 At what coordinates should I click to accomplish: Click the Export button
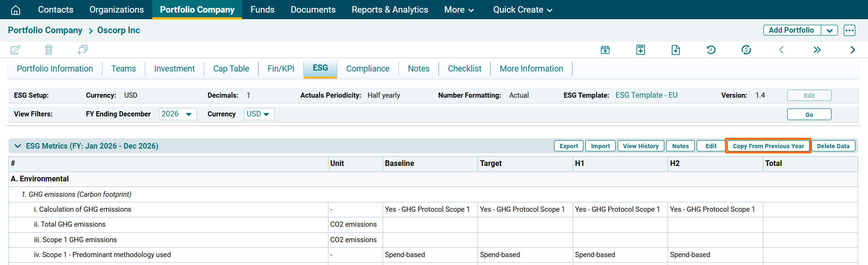[x=569, y=146]
